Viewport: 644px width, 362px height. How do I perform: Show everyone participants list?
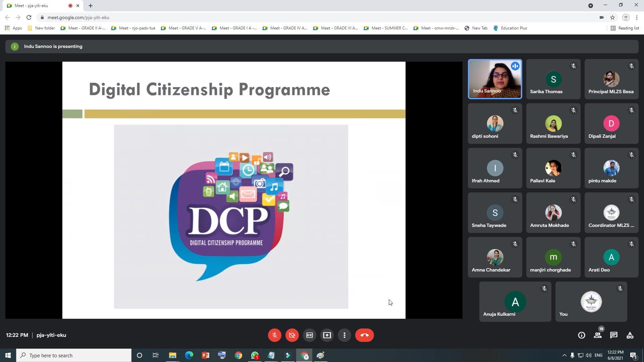click(597, 335)
